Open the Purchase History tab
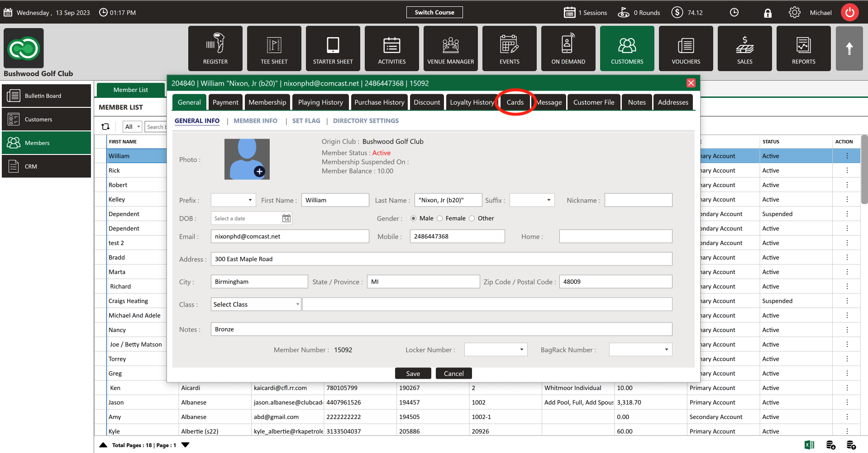Screen dimensions: 868x453 click(379, 102)
